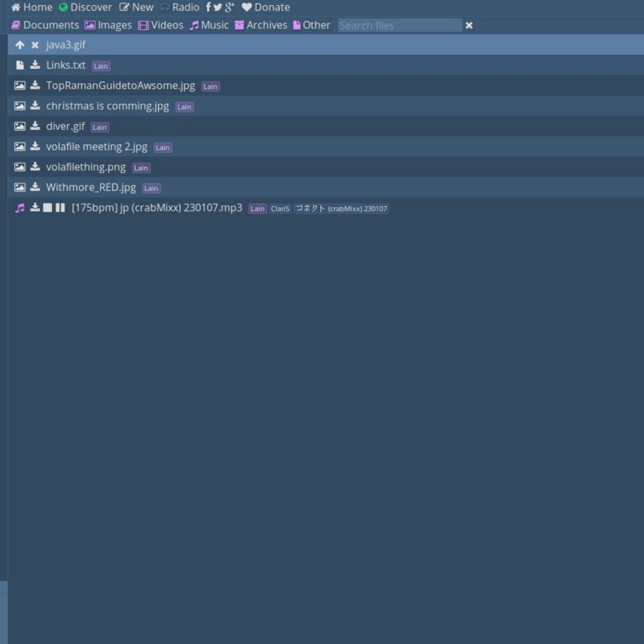
Task: Click the download icon for diver.gif
Action: [35, 127]
